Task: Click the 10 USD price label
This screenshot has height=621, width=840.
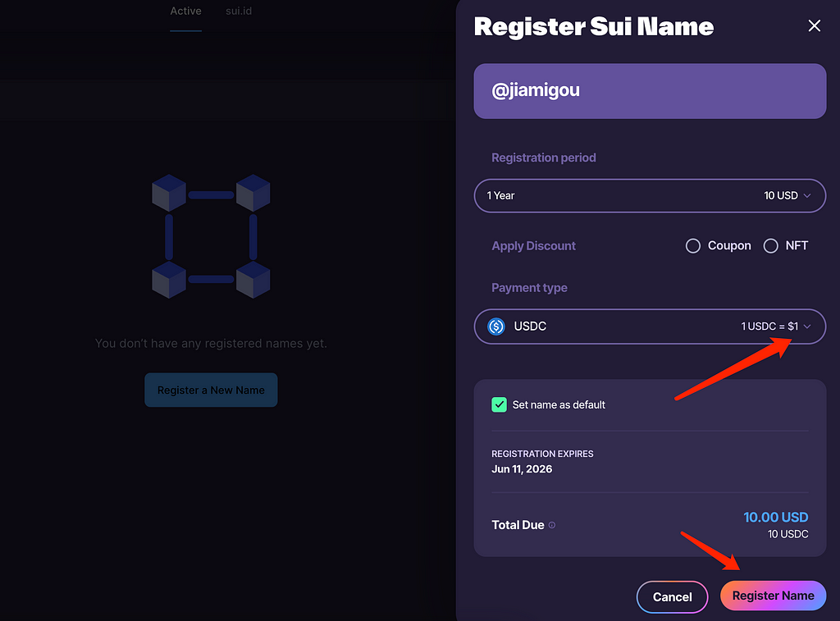Action: tap(781, 195)
